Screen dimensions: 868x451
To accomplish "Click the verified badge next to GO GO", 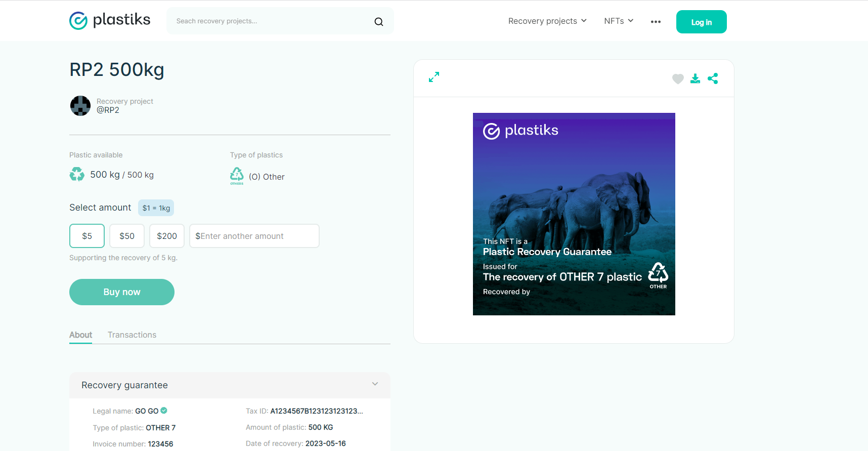I will click(164, 411).
